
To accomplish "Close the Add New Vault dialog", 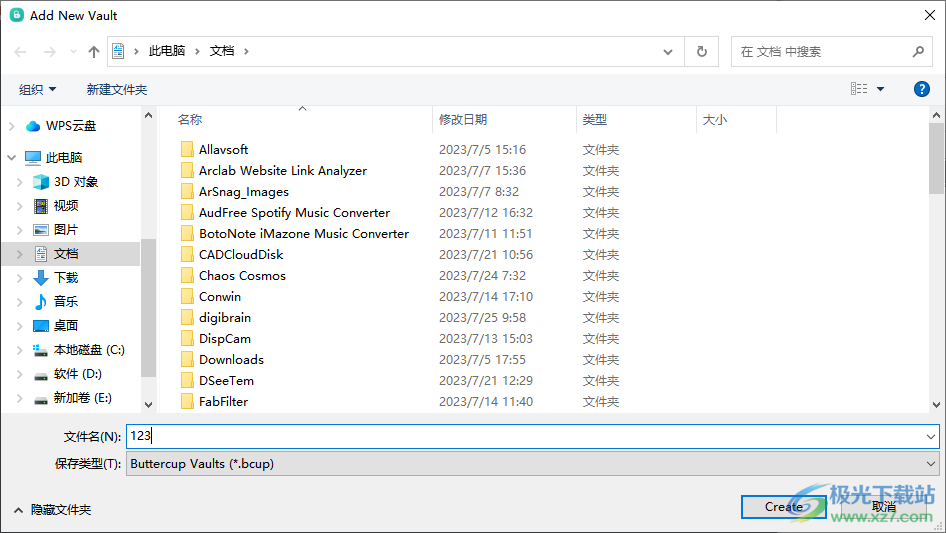I will coord(930,15).
